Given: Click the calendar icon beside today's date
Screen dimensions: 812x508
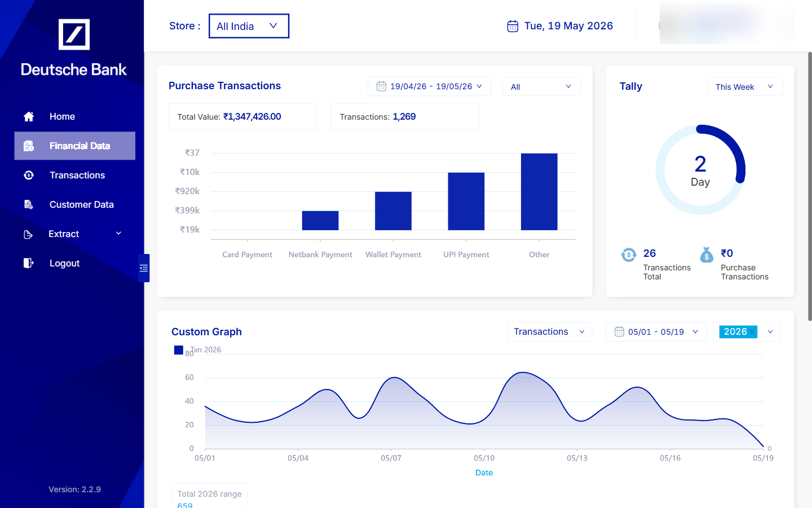Looking at the screenshot, I should [x=513, y=26].
